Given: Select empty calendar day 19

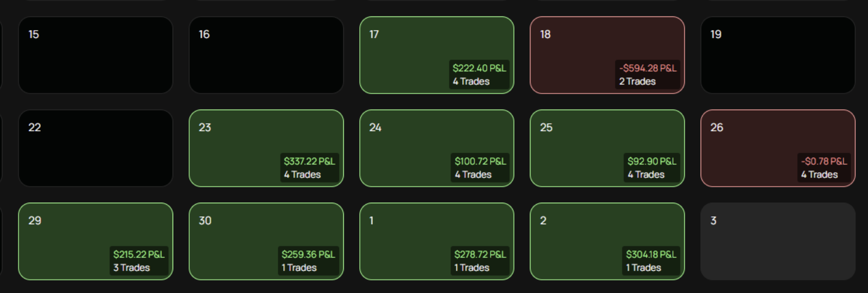Looking at the screenshot, I should 778,55.
